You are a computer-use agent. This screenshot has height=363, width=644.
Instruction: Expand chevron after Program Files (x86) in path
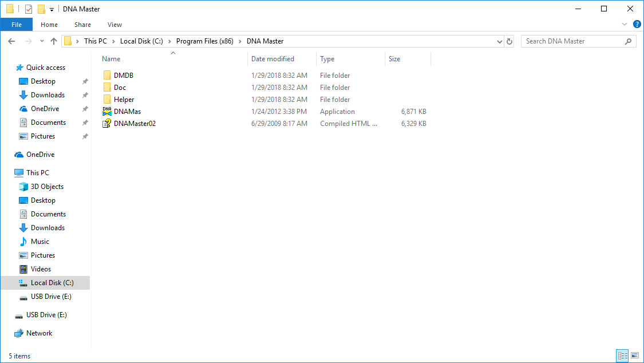tap(240, 41)
